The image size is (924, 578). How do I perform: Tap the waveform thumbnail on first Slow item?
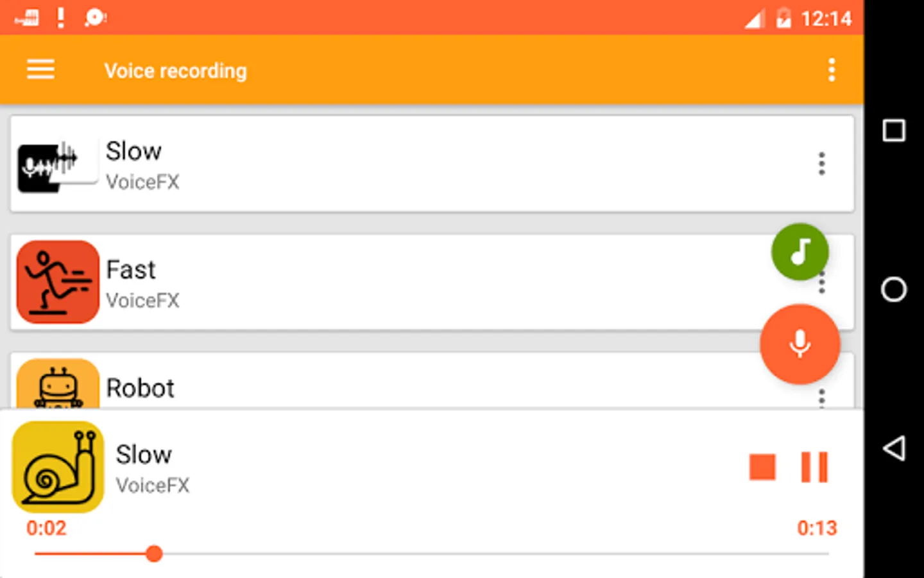tap(56, 164)
